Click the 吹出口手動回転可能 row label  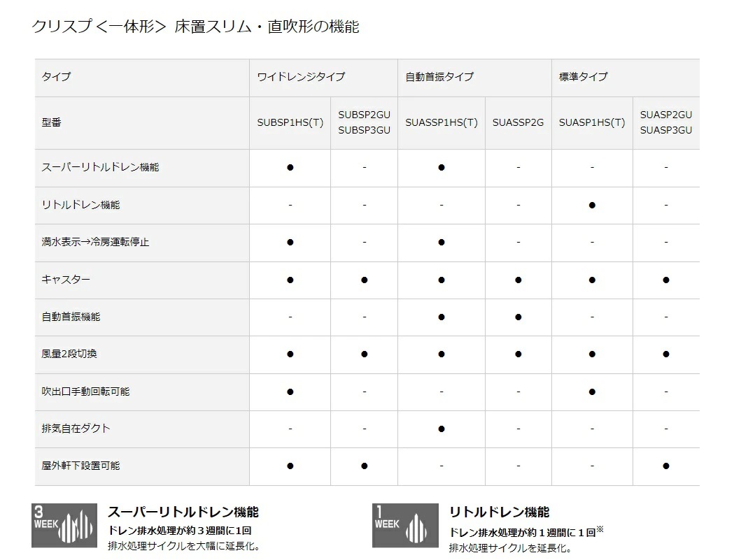pyautogui.click(x=85, y=392)
